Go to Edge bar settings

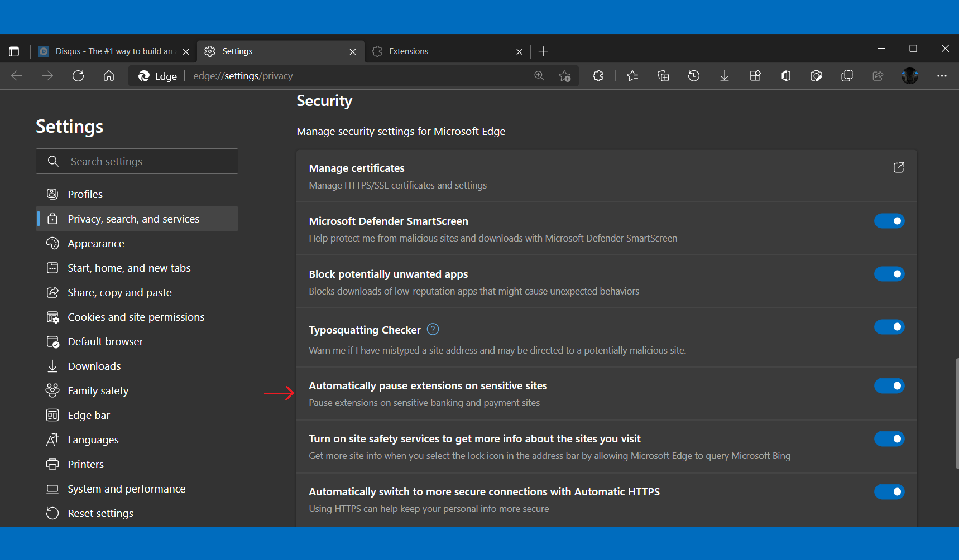point(137,415)
